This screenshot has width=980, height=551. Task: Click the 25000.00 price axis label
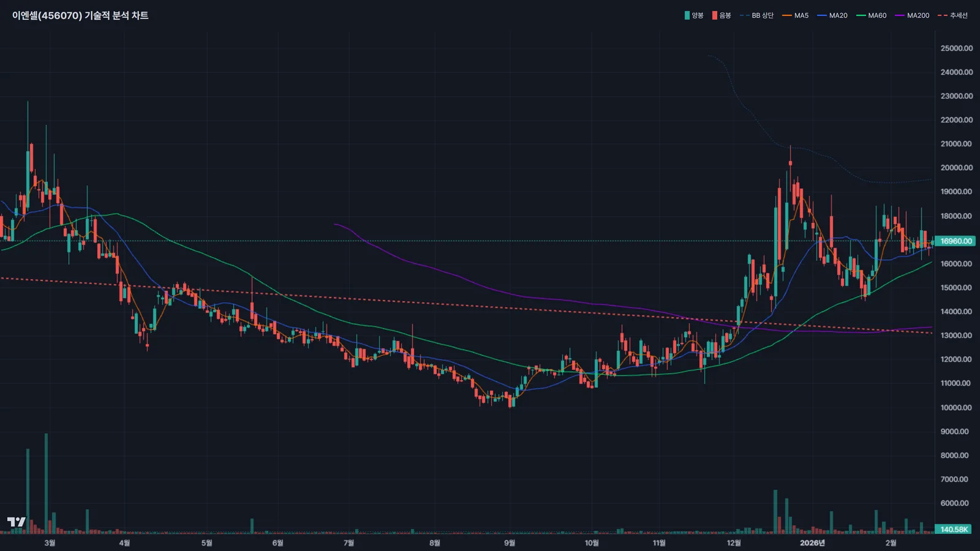956,48
